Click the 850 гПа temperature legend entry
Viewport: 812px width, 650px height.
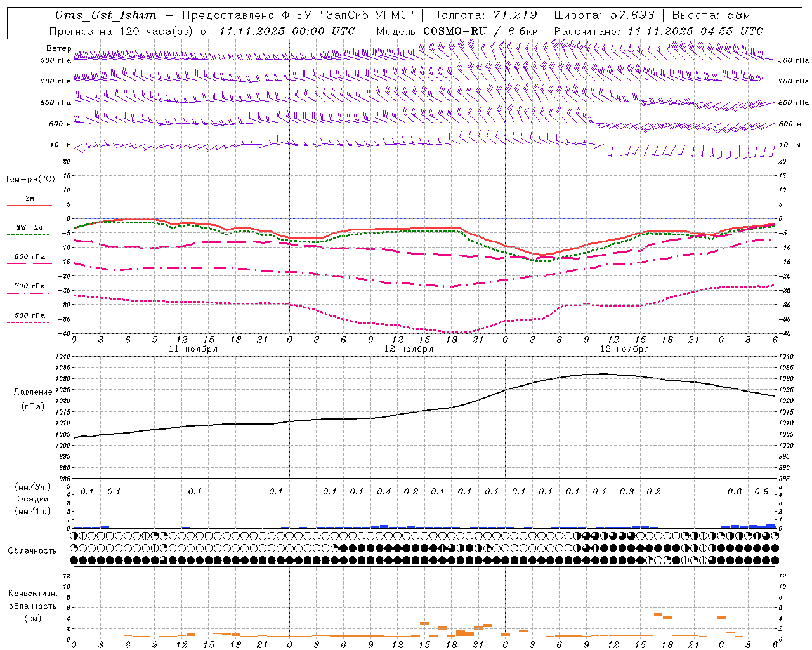pyautogui.click(x=29, y=257)
